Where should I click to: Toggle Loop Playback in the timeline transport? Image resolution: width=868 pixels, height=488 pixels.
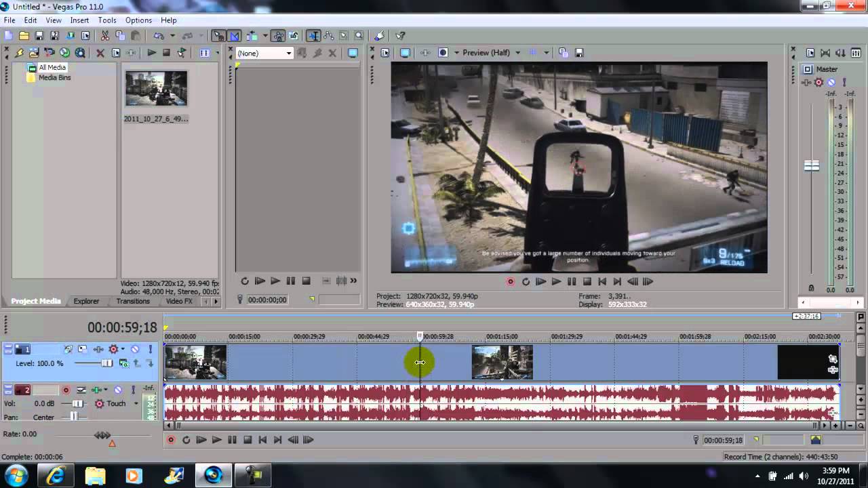click(186, 440)
